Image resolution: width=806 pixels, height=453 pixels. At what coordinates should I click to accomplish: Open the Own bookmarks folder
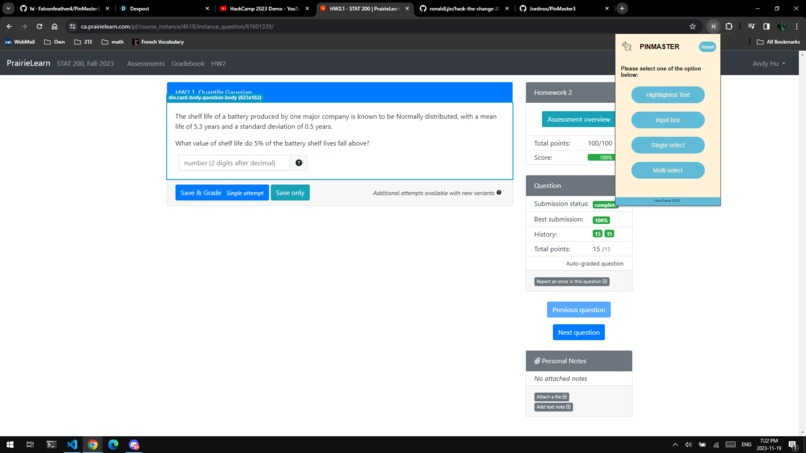click(x=54, y=42)
